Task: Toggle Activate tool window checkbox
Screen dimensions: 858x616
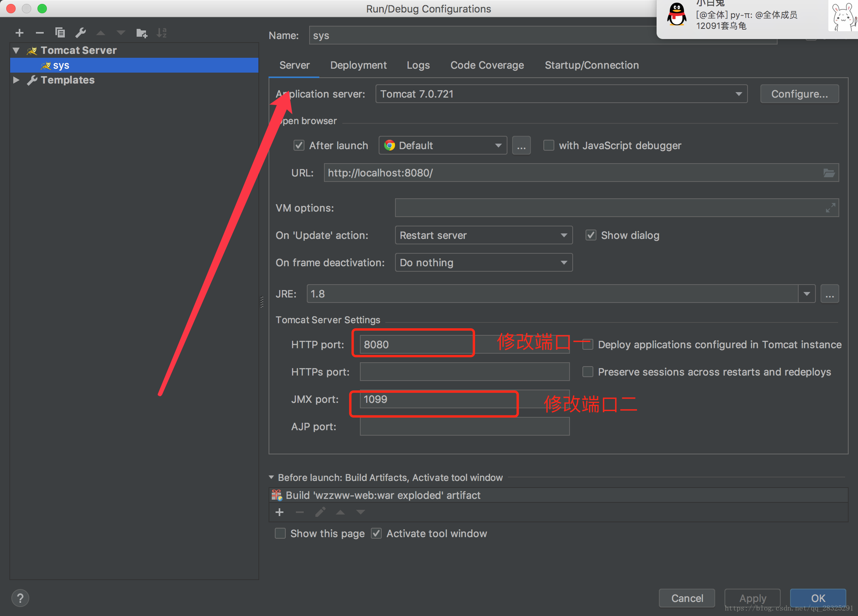Action: (x=376, y=534)
